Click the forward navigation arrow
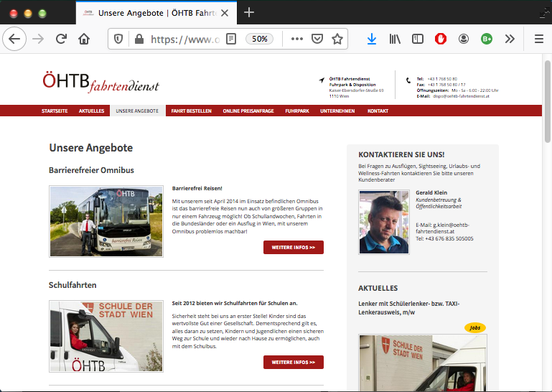The width and height of the screenshot is (552, 392). tap(38, 39)
